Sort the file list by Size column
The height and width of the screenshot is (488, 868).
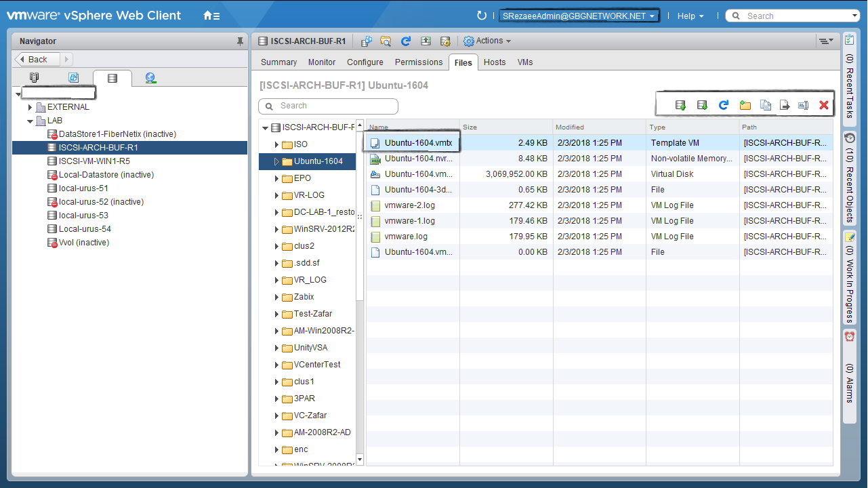click(506, 127)
